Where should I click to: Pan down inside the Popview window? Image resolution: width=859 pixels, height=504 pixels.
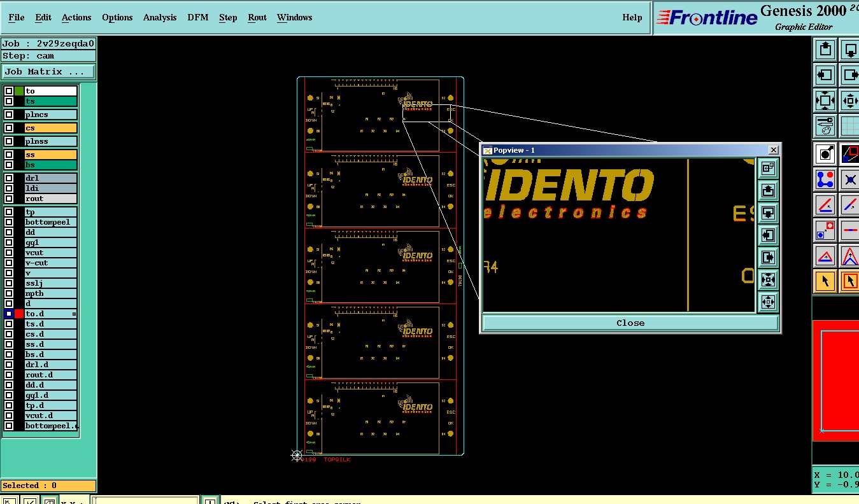tap(768, 213)
